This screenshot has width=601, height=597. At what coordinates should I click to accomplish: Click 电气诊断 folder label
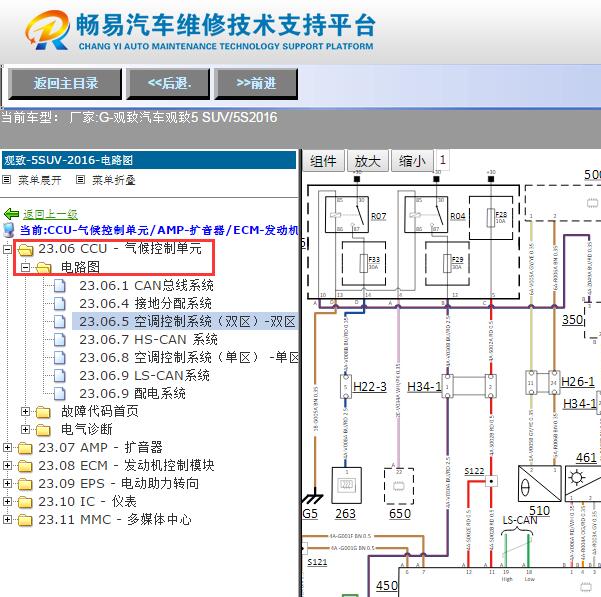[x=87, y=429]
